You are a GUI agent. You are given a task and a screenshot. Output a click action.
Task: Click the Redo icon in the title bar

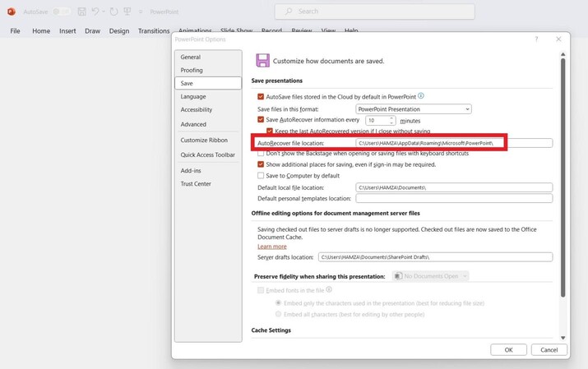point(113,12)
